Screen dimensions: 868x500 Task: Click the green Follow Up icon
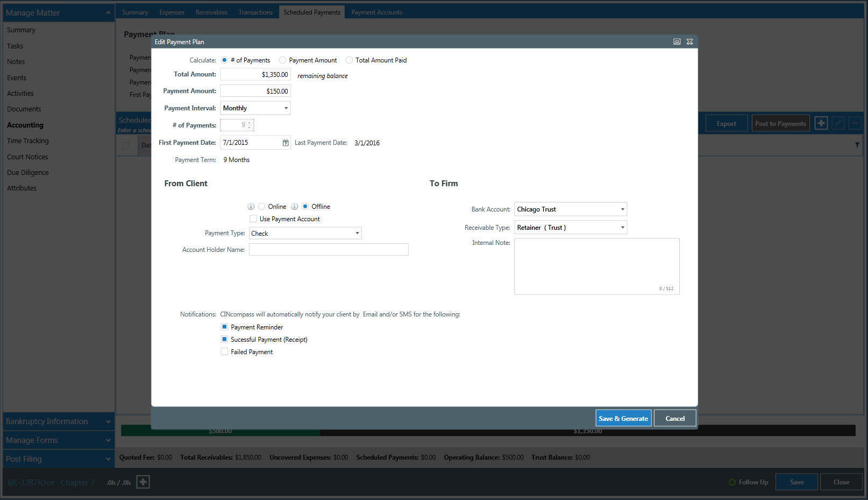[x=732, y=482]
